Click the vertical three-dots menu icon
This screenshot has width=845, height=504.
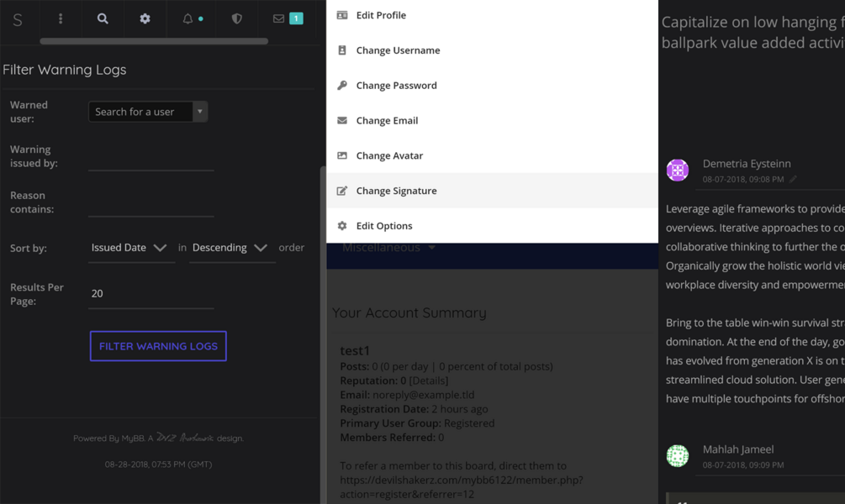[x=61, y=18]
